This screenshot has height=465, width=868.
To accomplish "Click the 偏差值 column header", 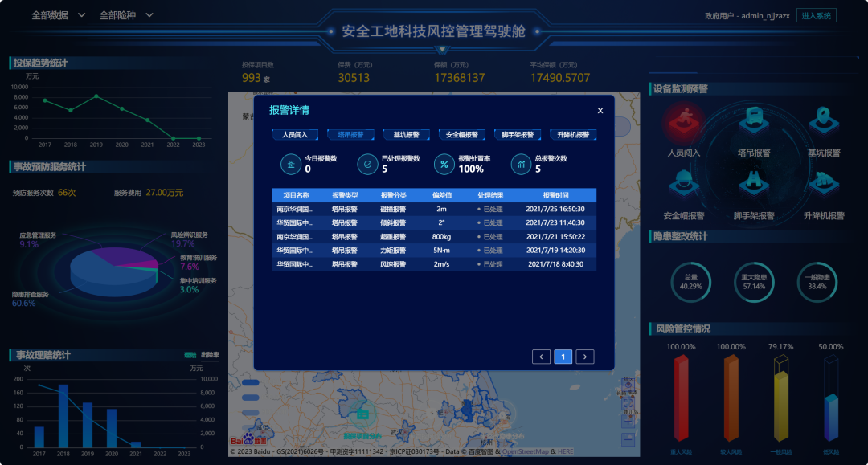I will 442,195.
